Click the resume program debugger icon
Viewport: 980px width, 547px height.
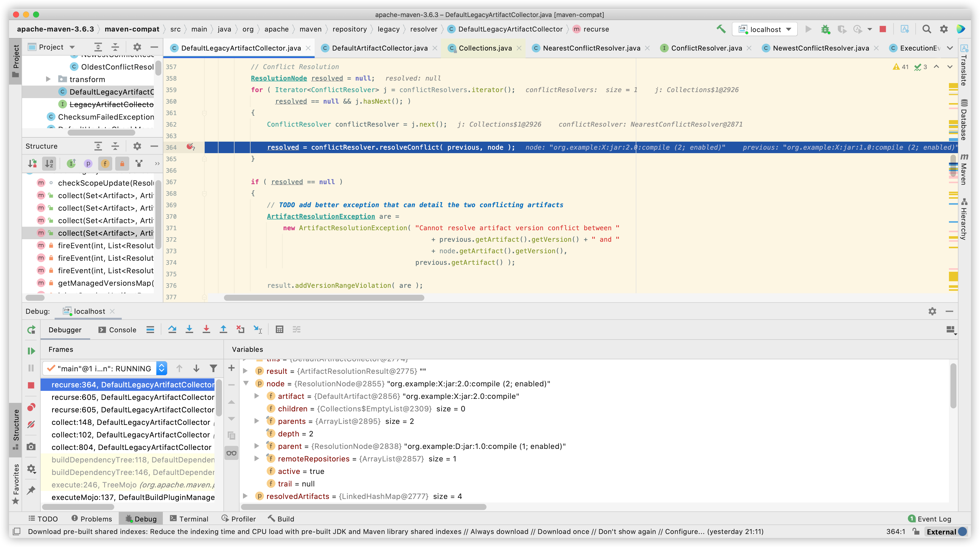click(32, 349)
